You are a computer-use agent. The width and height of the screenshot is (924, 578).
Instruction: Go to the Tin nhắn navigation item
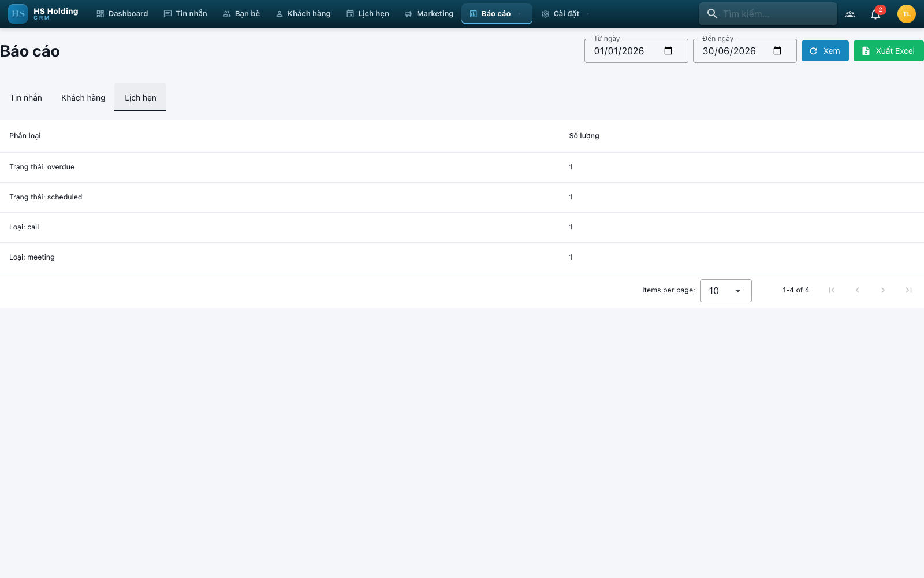[x=185, y=14]
